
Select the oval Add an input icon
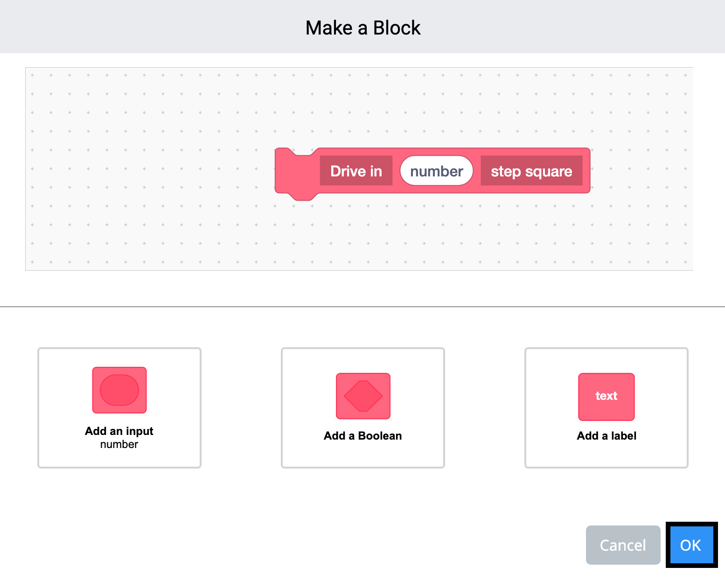[x=119, y=390]
